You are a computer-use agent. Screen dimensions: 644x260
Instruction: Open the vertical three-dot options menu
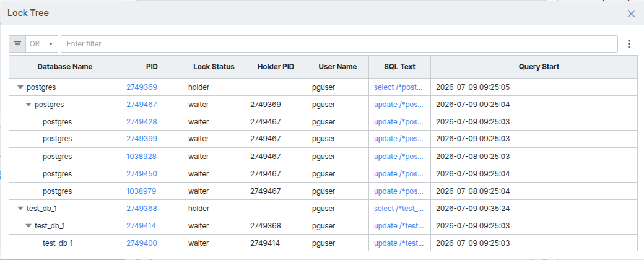(x=629, y=44)
